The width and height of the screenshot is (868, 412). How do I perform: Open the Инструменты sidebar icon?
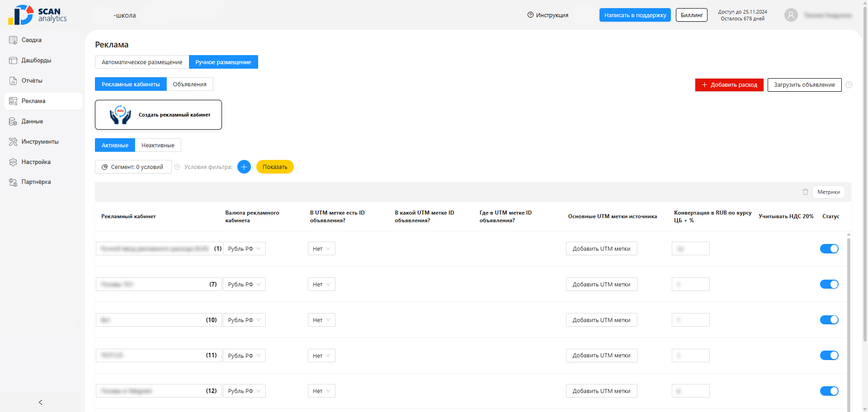coord(13,142)
